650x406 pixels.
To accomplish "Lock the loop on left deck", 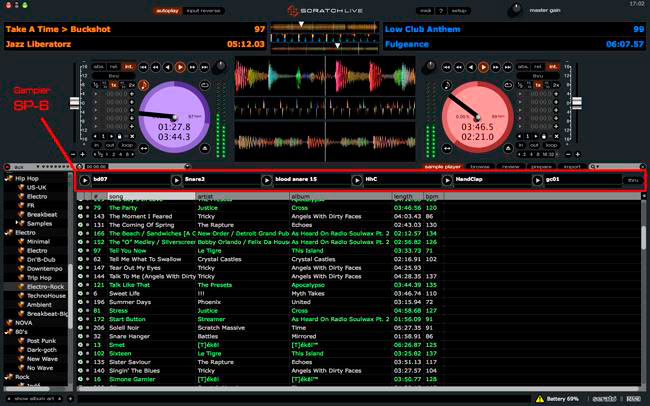I will (119, 136).
